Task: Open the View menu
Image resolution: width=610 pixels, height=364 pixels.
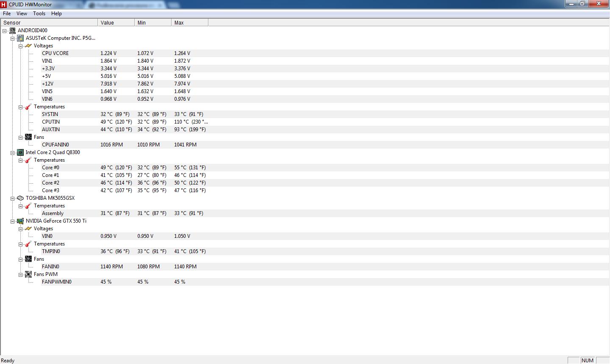Action: (22, 14)
